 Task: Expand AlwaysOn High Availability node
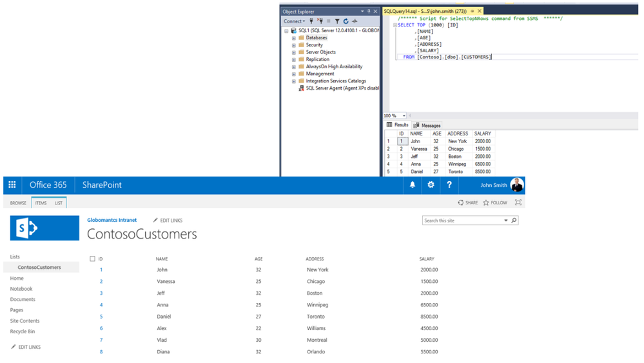(294, 66)
